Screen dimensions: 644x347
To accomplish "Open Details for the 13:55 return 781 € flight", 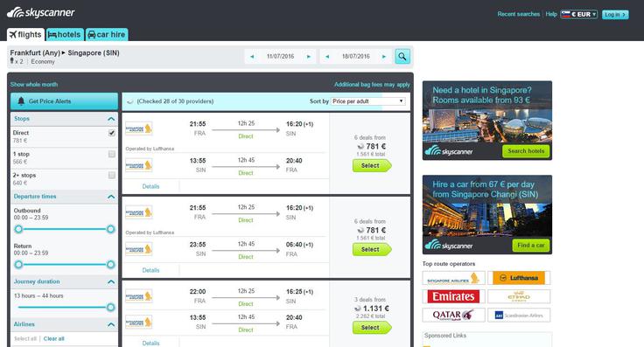I will click(150, 187).
